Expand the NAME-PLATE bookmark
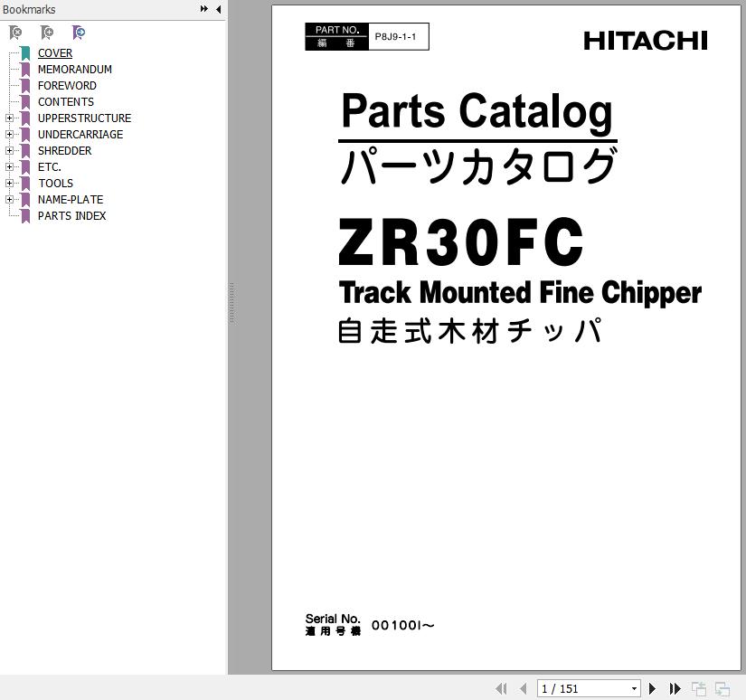Screen dimensions: 746x700 [9, 199]
